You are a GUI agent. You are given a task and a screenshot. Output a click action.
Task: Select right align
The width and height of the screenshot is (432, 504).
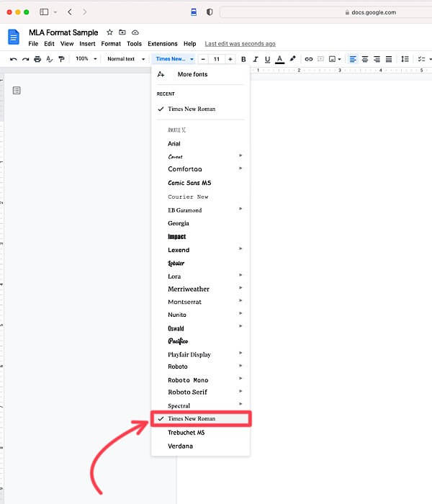coord(377,59)
